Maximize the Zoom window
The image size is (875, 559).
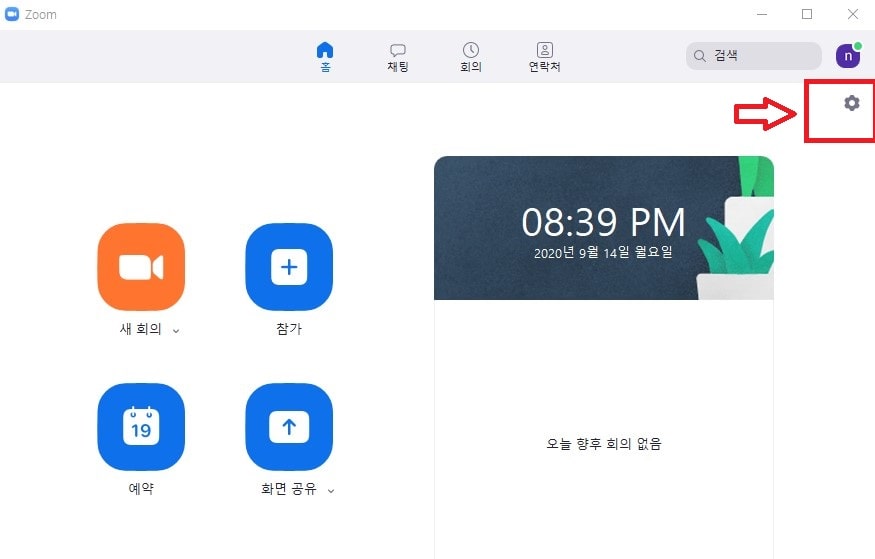tap(807, 15)
